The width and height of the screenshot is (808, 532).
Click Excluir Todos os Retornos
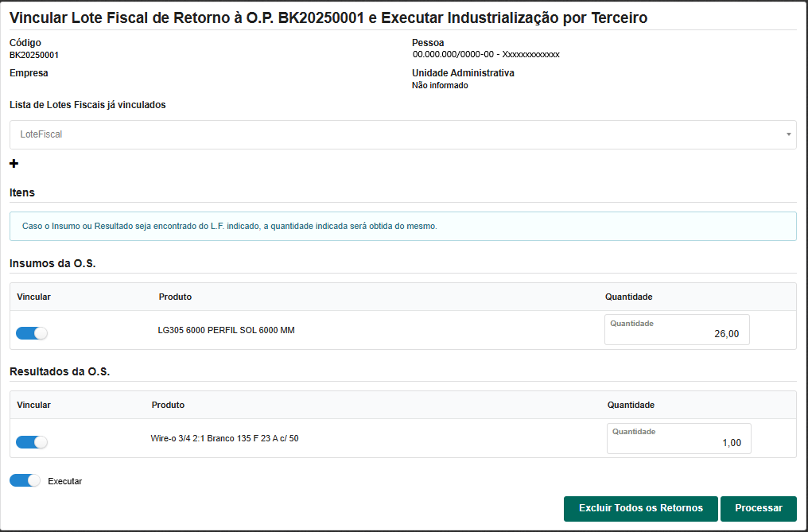pyautogui.click(x=640, y=508)
